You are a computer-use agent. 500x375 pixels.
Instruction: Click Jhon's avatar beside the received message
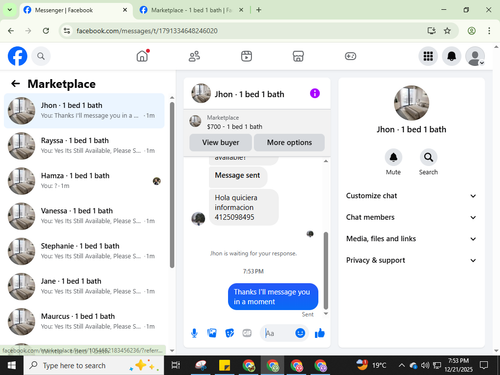198,219
